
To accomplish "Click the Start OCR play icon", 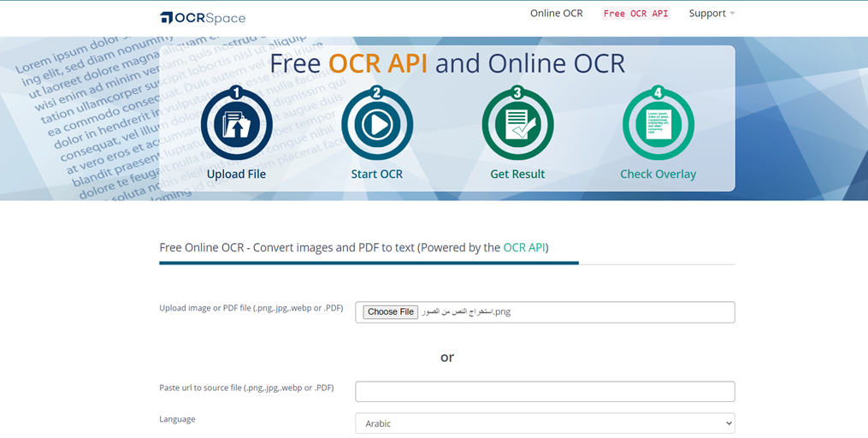I will [x=377, y=123].
